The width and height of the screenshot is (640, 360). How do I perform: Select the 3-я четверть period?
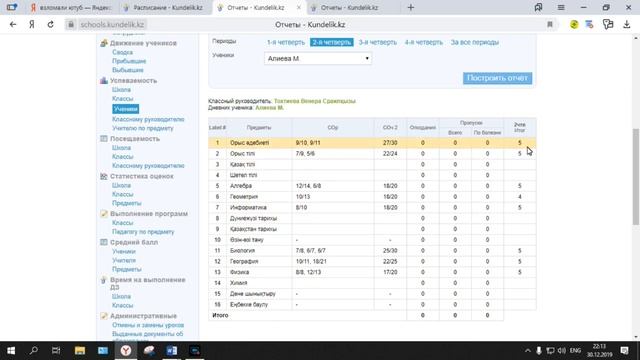[378, 42]
